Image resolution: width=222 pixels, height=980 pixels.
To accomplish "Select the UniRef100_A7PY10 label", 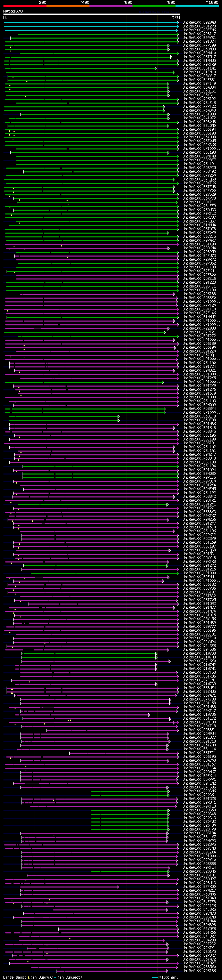I will tap(199, 860).
